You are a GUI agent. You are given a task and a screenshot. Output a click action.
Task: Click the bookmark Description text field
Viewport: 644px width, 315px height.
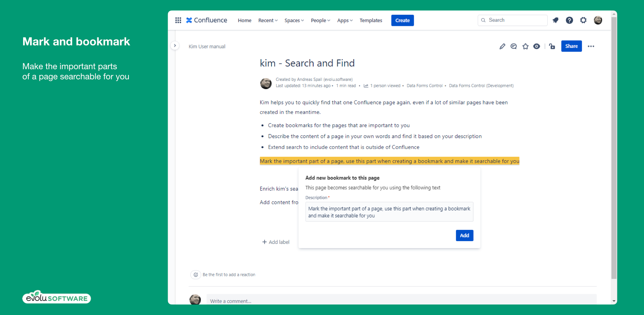click(x=389, y=212)
